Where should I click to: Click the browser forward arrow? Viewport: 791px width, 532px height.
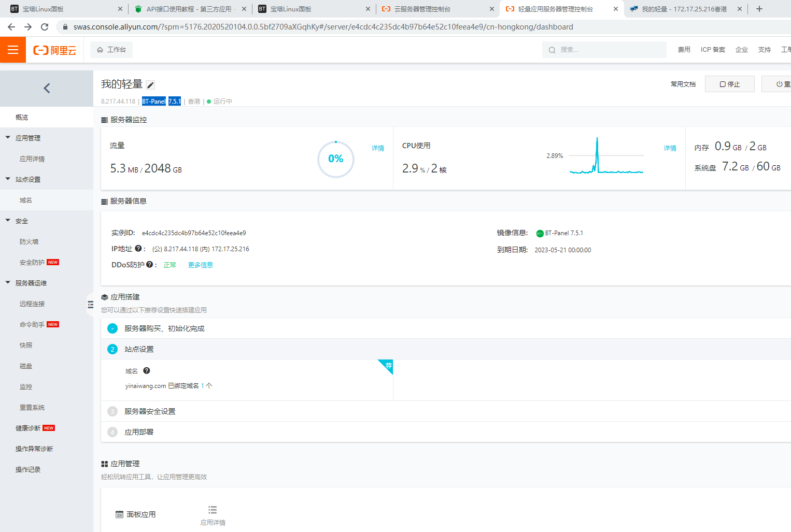click(28, 27)
